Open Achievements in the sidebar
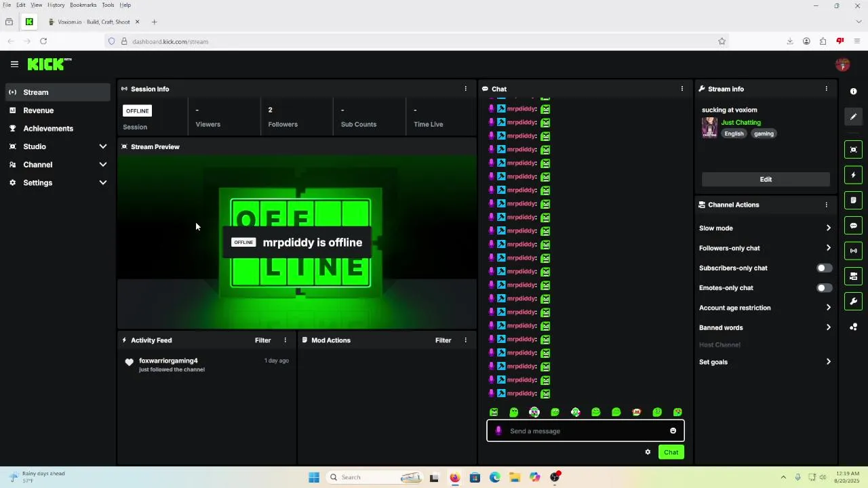Screen dimensions: 868x488 pyautogui.click(x=58, y=129)
